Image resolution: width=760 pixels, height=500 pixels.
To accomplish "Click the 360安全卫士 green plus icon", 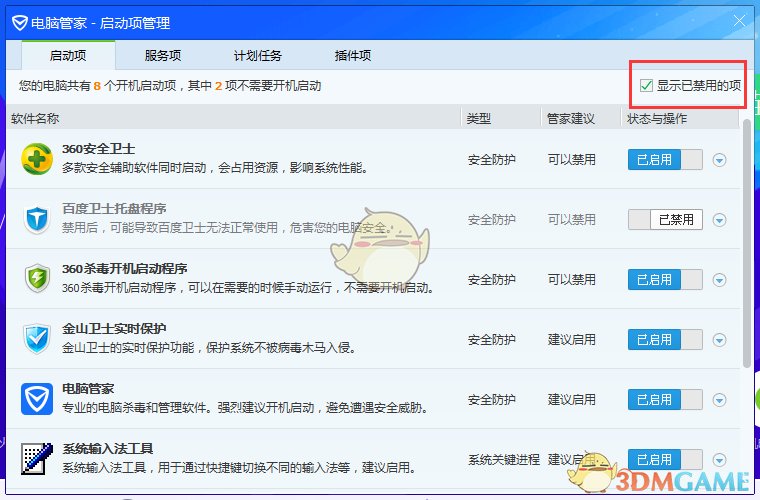I will (37, 159).
